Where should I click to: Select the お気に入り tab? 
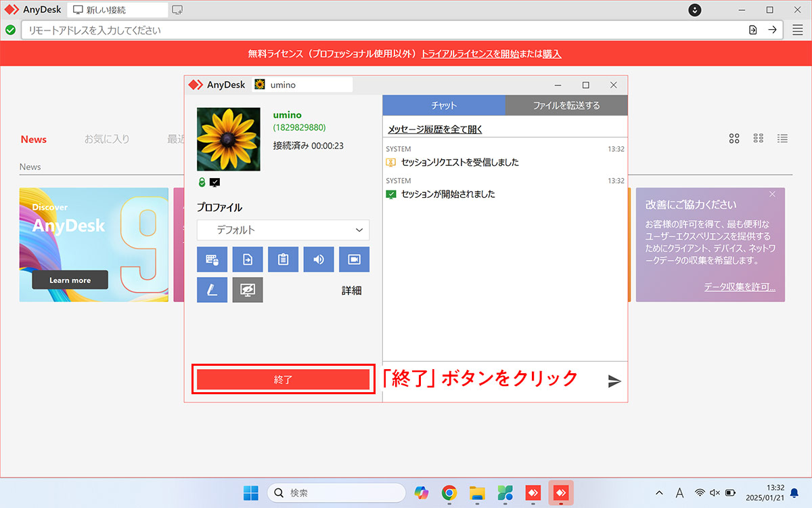[106, 139]
